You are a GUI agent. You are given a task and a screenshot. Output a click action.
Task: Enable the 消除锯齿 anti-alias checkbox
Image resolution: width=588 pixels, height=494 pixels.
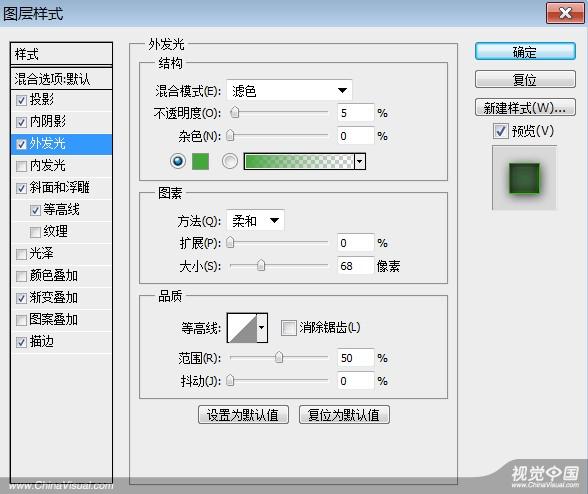click(288, 327)
